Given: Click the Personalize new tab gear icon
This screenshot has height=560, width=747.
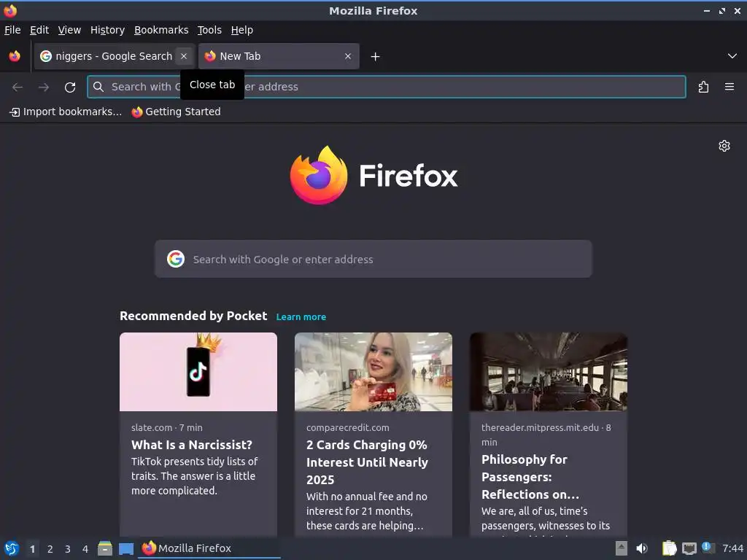Looking at the screenshot, I should point(724,146).
